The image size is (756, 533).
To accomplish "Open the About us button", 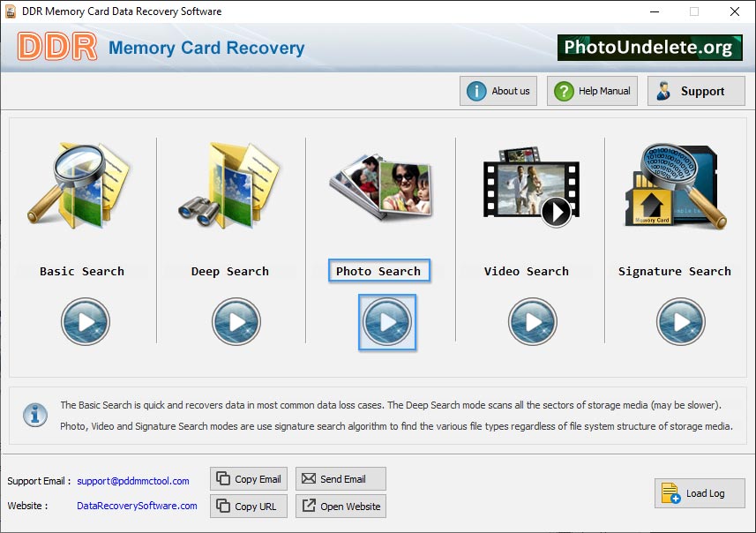I will (498, 91).
